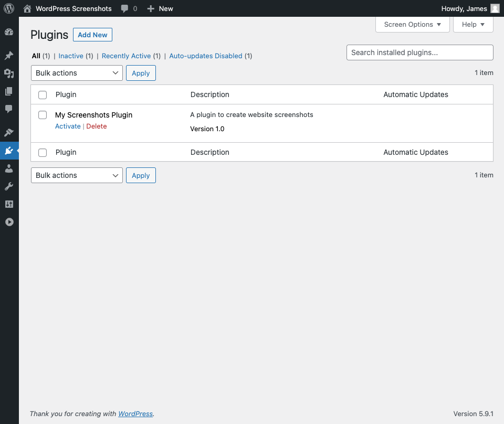
Task: Check the select-all plugins checkbox
Action: (43, 94)
